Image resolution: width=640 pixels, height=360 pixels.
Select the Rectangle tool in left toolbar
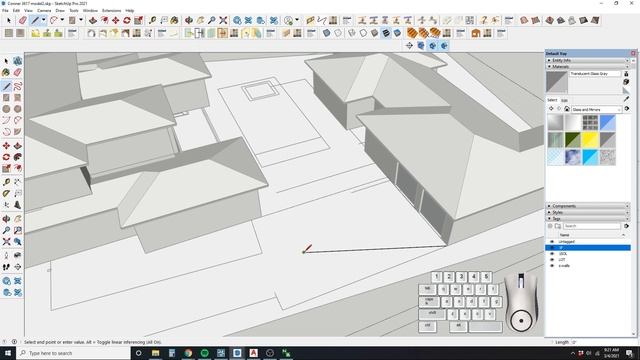click(6, 98)
